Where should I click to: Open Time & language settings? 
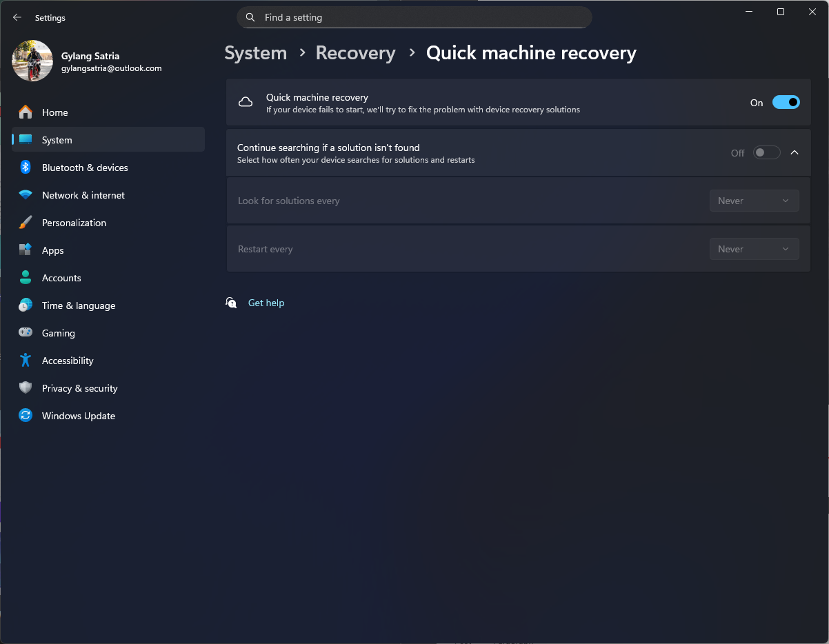tap(78, 305)
